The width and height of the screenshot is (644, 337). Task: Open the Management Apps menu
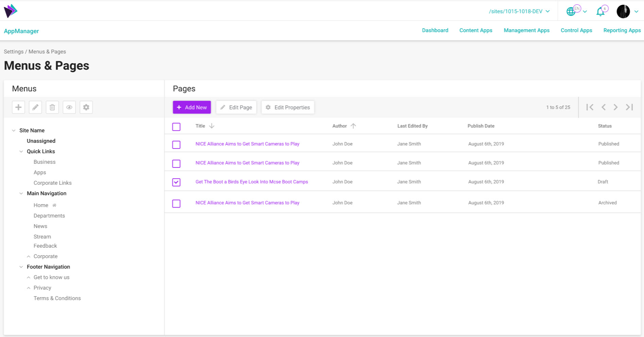tap(527, 30)
